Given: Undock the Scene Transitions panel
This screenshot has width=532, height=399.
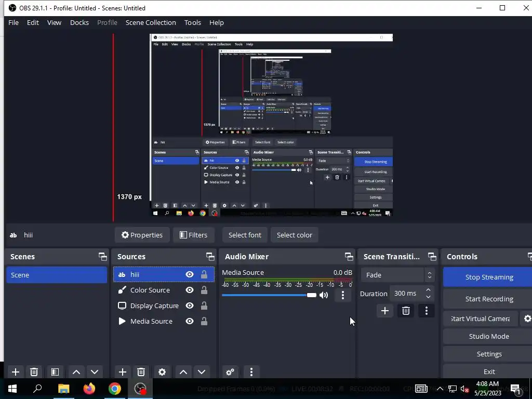Looking at the screenshot, I should (x=432, y=257).
